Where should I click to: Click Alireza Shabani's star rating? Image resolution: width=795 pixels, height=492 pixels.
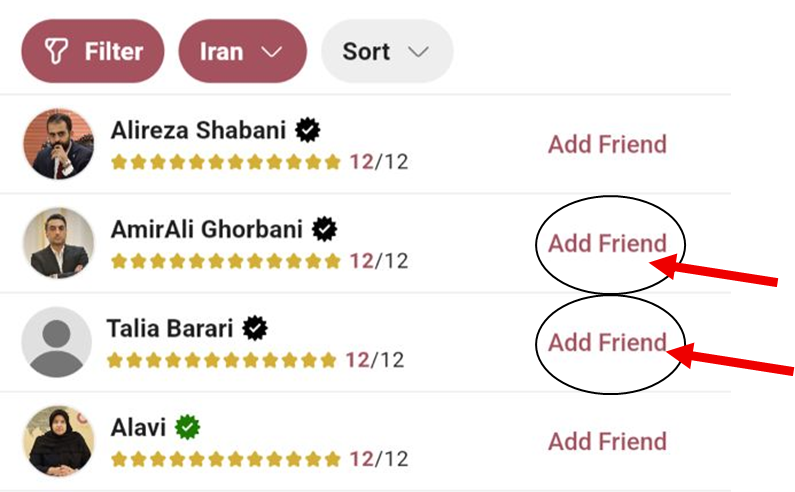click(226, 162)
